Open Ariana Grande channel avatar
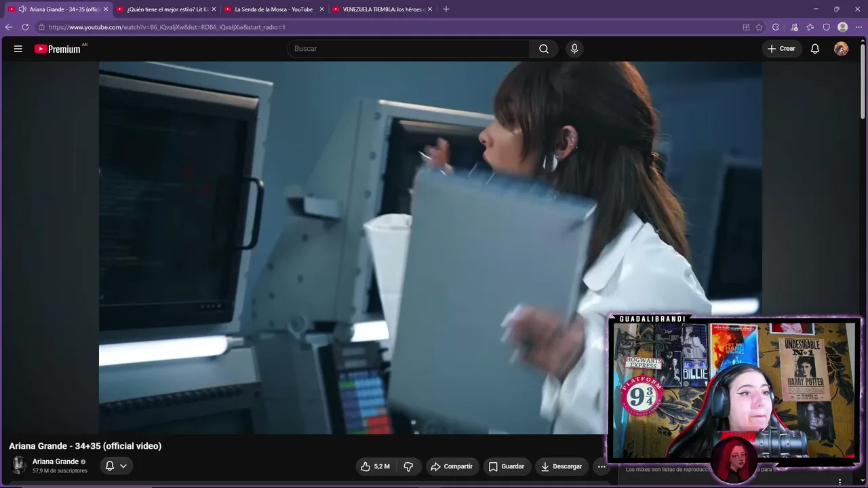The width and height of the screenshot is (868, 488). (18, 465)
